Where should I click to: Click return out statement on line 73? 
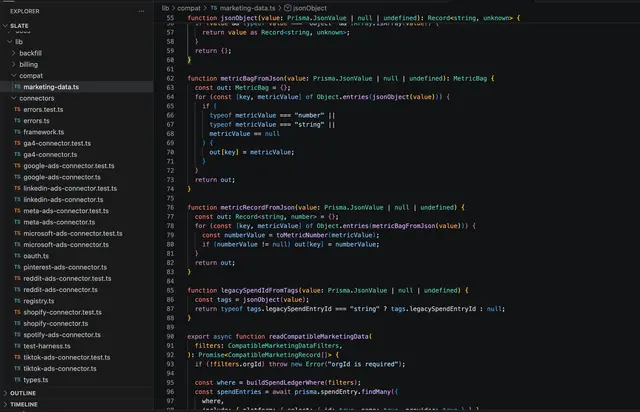[x=215, y=180]
